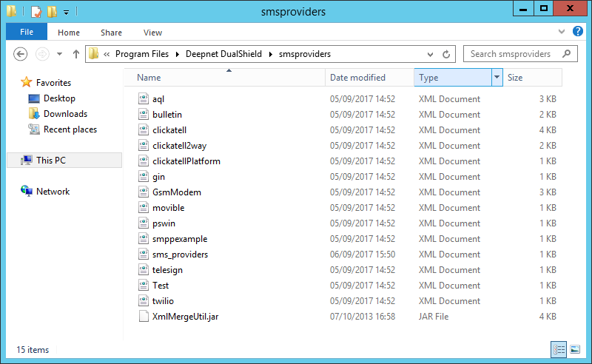
Task: Select the XmlMergeUtil.jar file icon
Action: coord(144,317)
